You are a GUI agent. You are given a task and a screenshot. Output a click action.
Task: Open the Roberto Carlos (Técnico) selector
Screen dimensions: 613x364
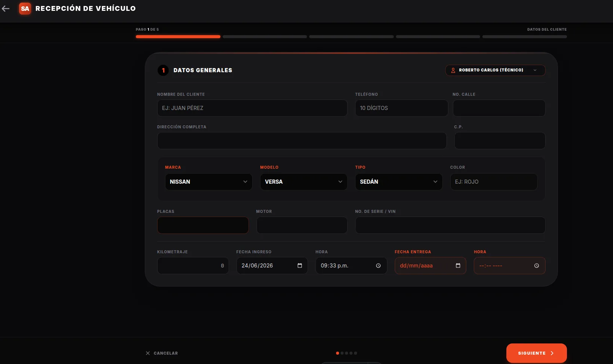click(x=495, y=70)
